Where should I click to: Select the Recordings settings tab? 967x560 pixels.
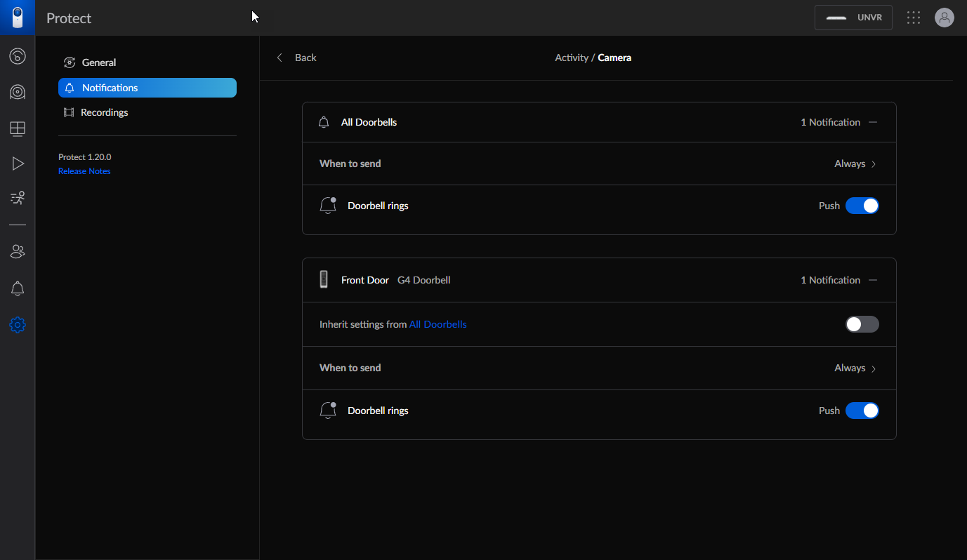point(147,112)
